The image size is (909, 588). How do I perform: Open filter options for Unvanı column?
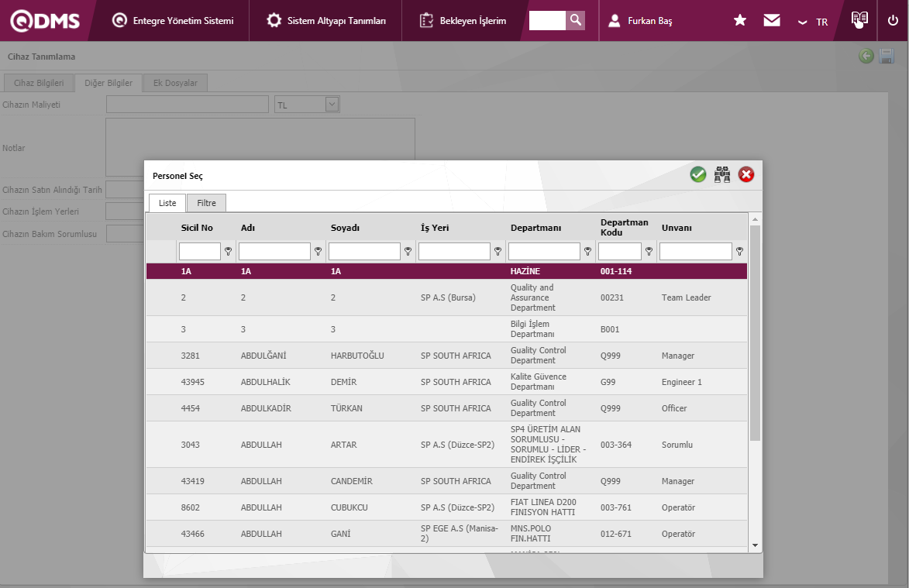pyautogui.click(x=739, y=252)
